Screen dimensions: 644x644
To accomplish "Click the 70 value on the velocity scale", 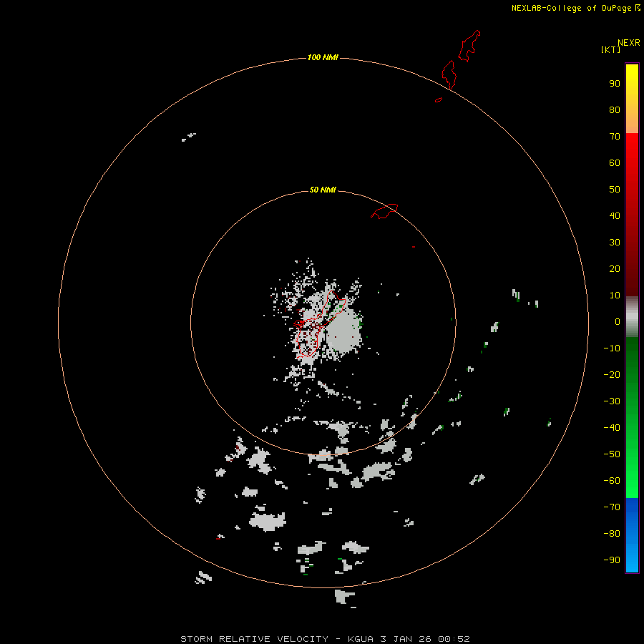I will click(x=615, y=137).
